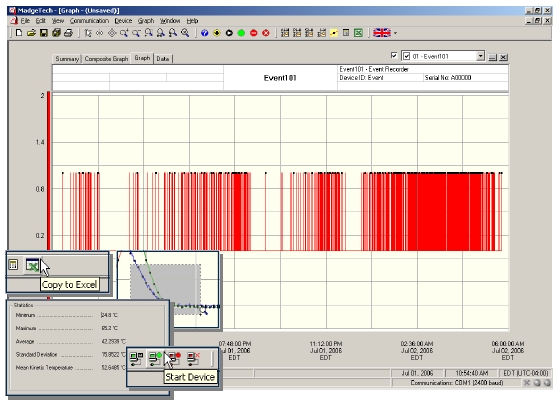Switch to the Composite Graph tab
559x403 pixels.
click(x=106, y=59)
